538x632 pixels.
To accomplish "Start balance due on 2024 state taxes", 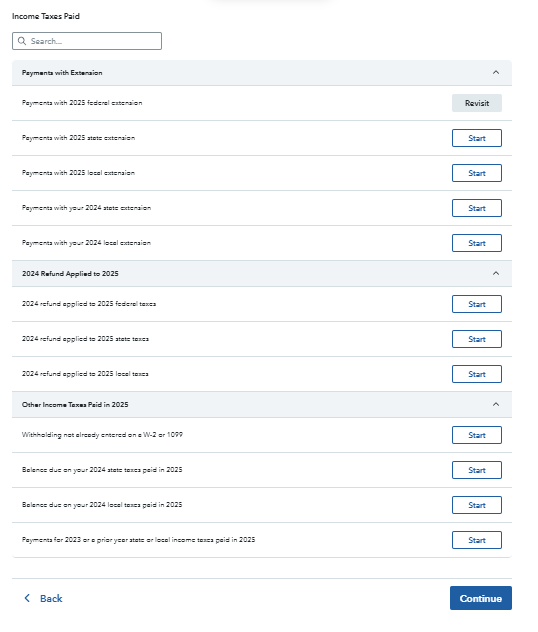I will click(x=477, y=470).
